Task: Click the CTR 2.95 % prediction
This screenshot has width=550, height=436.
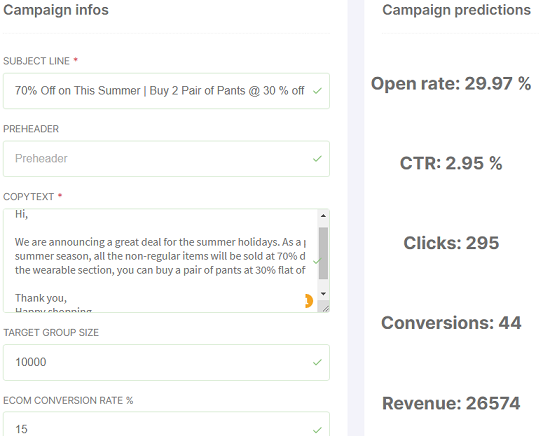Action: point(451,163)
